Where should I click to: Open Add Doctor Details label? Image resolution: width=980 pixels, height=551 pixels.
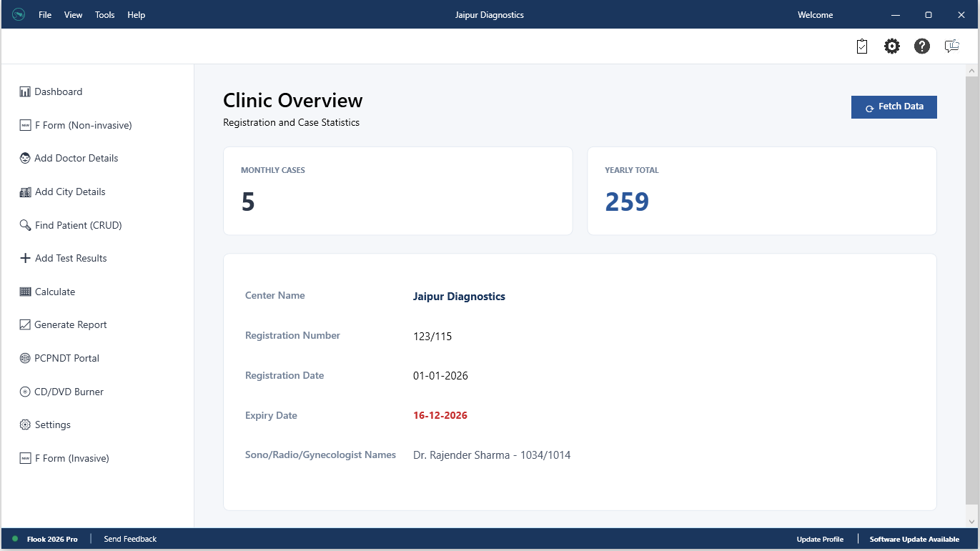(76, 158)
